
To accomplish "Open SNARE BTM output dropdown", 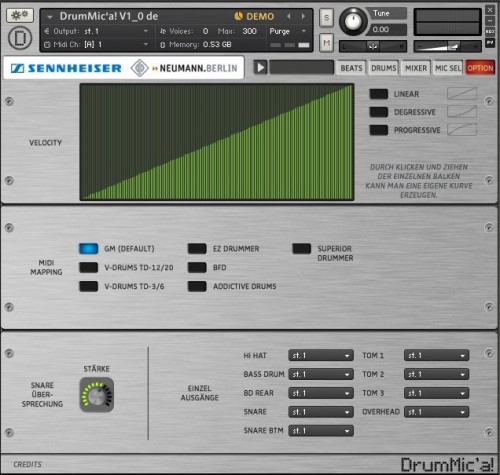I will point(321,431).
